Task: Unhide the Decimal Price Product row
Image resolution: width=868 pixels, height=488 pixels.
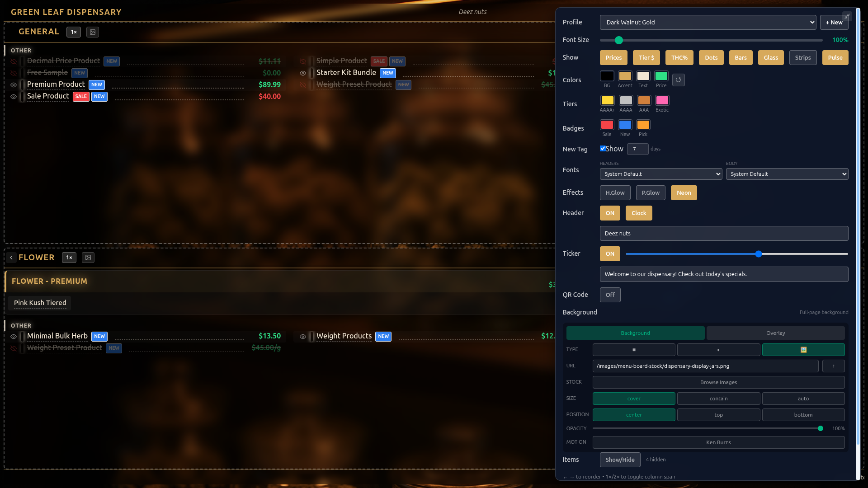Action: click(x=13, y=61)
